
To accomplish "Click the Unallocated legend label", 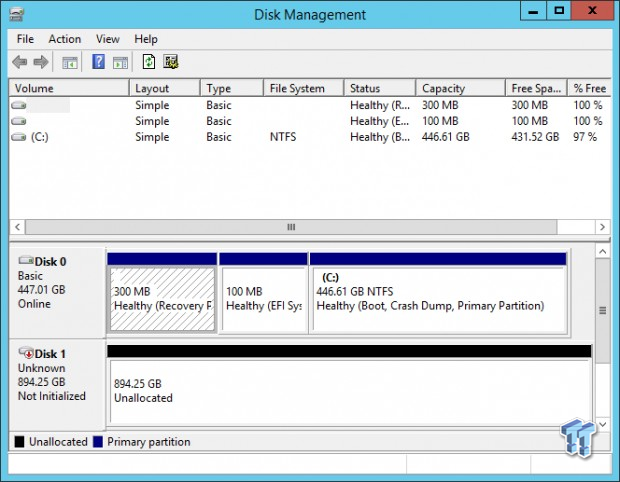I will (x=58, y=442).
